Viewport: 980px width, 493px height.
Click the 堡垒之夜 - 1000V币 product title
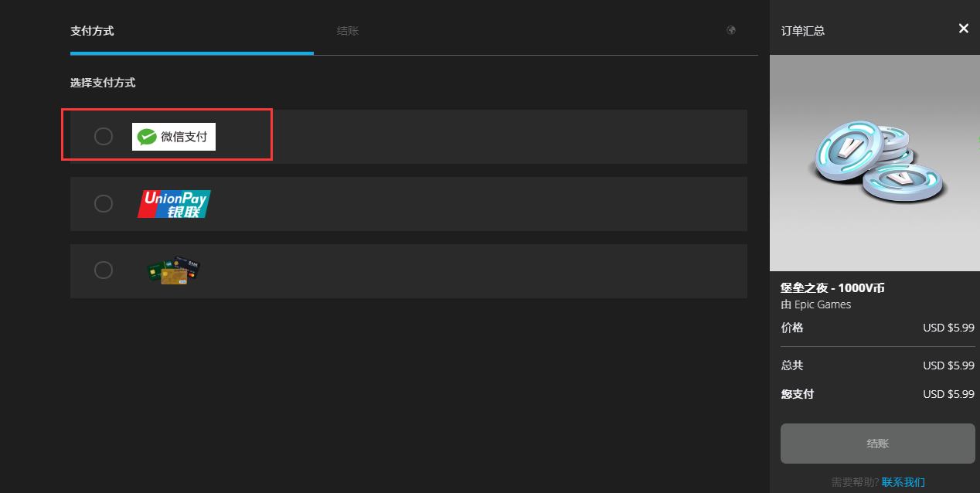point(832,288)
